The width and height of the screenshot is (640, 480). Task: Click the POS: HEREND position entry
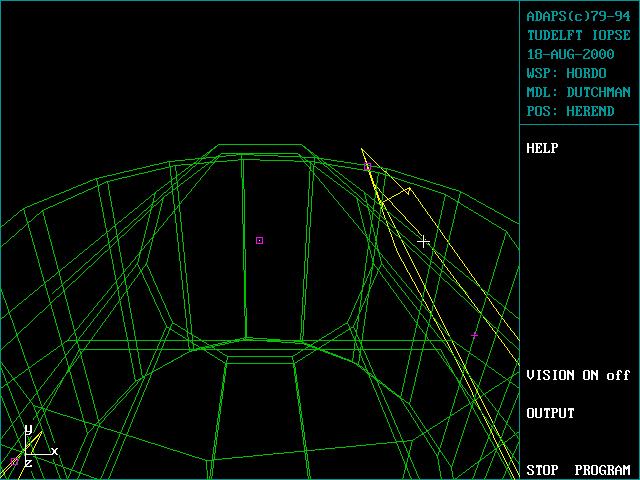tap(570, 111)
